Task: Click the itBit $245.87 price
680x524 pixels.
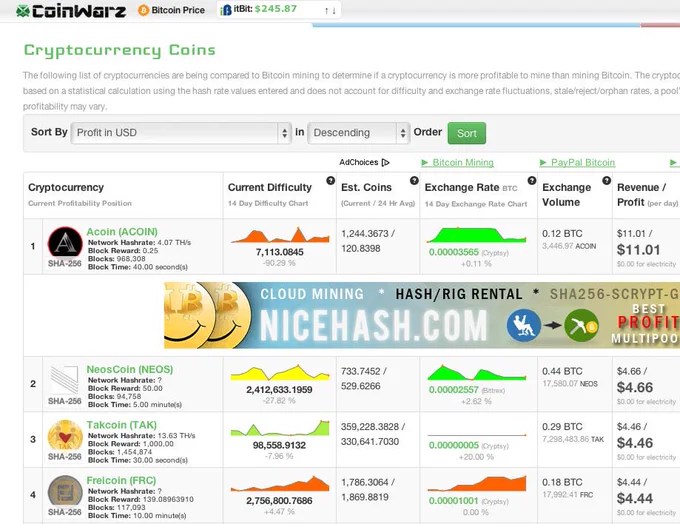Action: (x=276, y=9)
